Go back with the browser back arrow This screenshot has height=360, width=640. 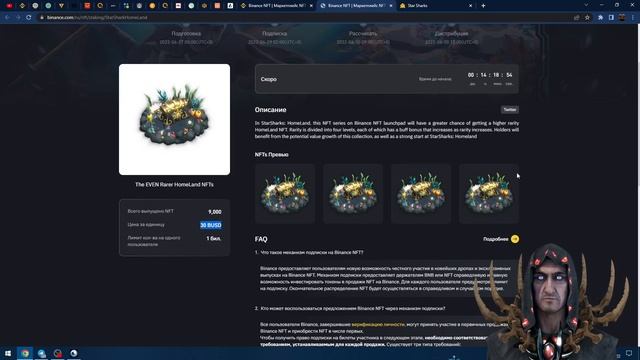click(x=7, y=18)
